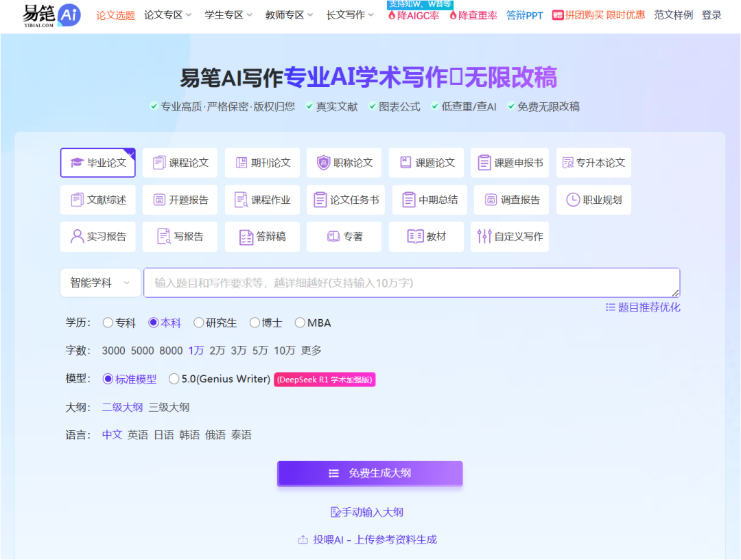Expand the 长文写作 menu
The width and height of the screenshot is (741, 560).
350,15
